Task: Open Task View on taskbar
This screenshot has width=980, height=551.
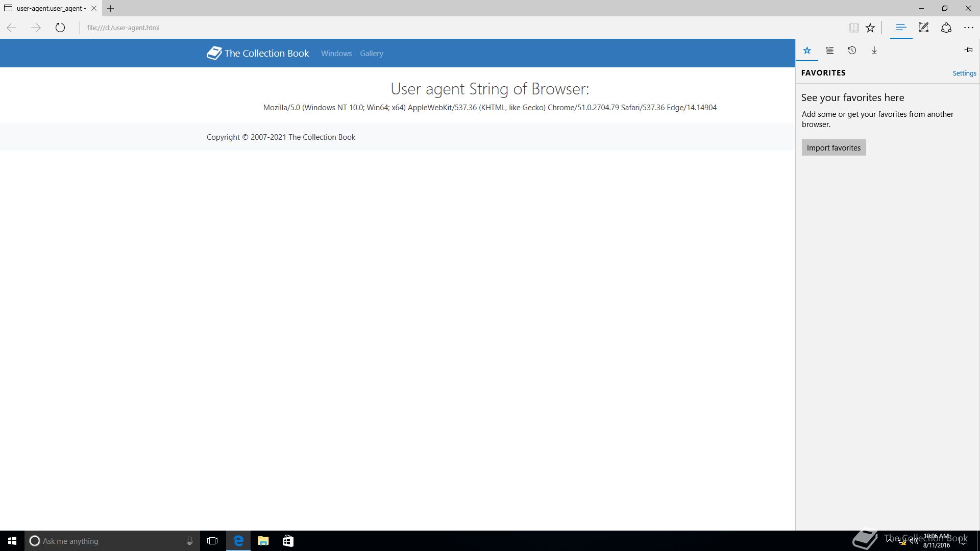Action: pyautogui.click(x=212, y=541)
